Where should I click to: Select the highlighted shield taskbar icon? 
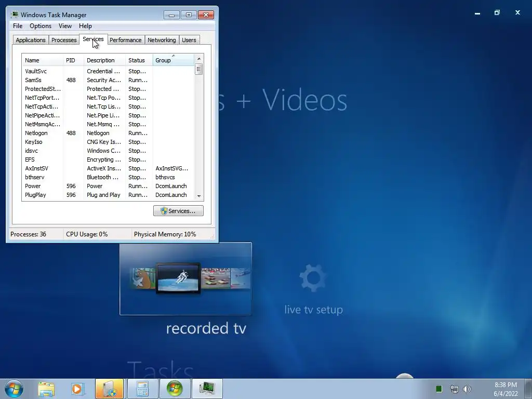pos(109,389)
